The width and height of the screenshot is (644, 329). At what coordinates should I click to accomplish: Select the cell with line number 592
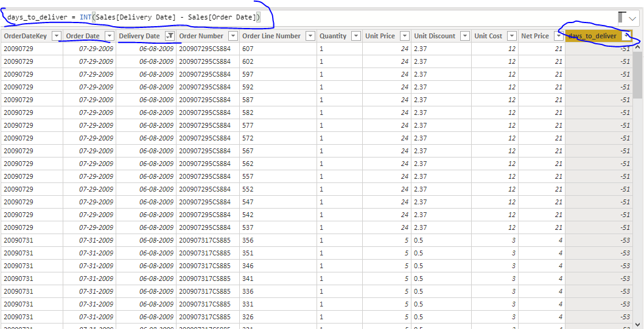click(x=278, y=87)
